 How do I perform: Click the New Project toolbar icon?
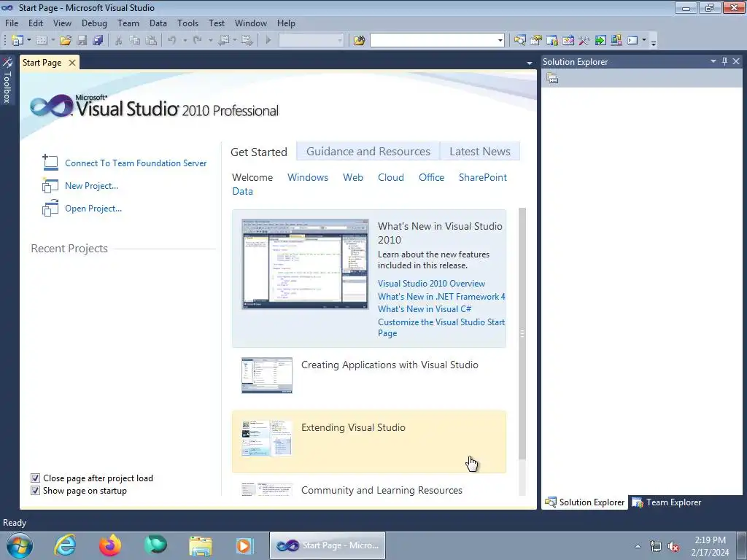click(18, 41)
